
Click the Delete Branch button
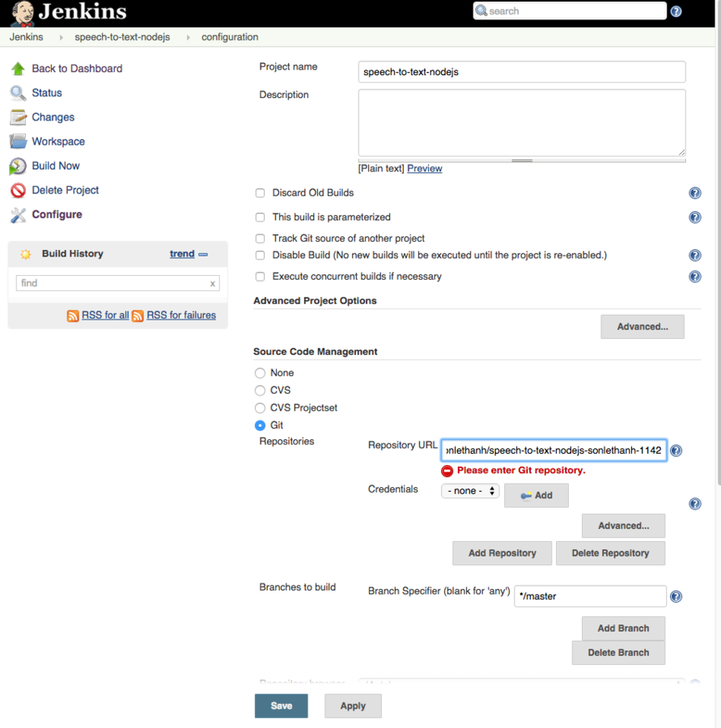pyautogui.click(x=618, y=653)
